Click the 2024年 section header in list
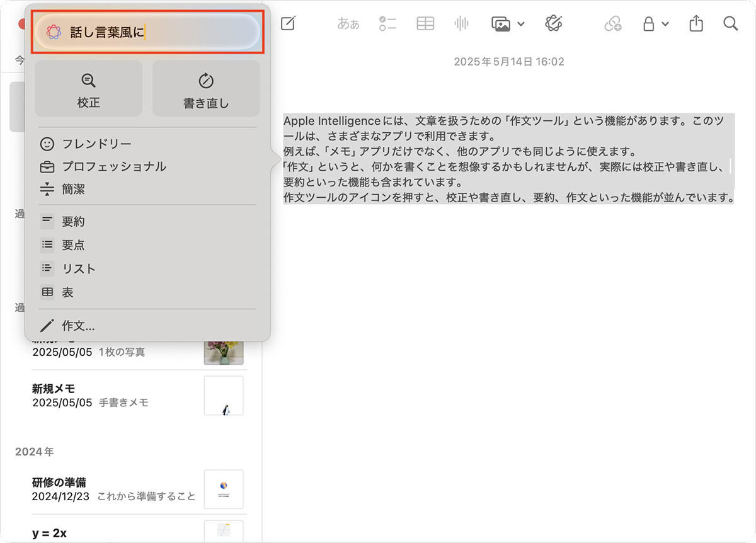Screen dimensions: 756x543 click(x=34, y=452)
